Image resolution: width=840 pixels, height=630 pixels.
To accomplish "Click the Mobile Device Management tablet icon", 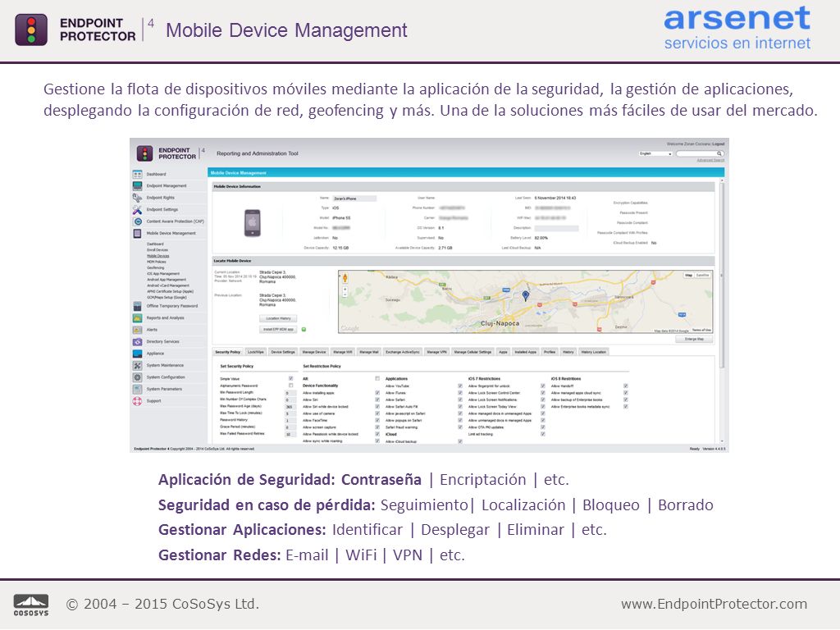I will pyautogui.click(x=137, y=234).
